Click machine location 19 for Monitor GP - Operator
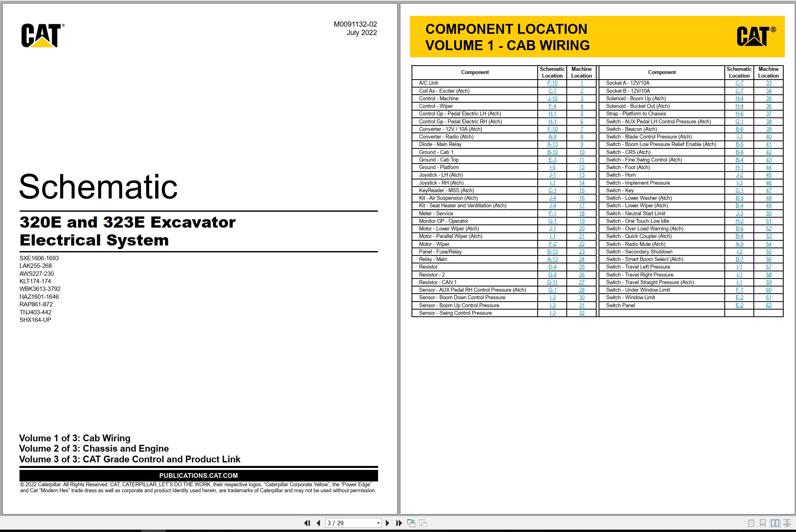Image resolution: width=796 pixels, height=532 pixels. tap(581, 221)
